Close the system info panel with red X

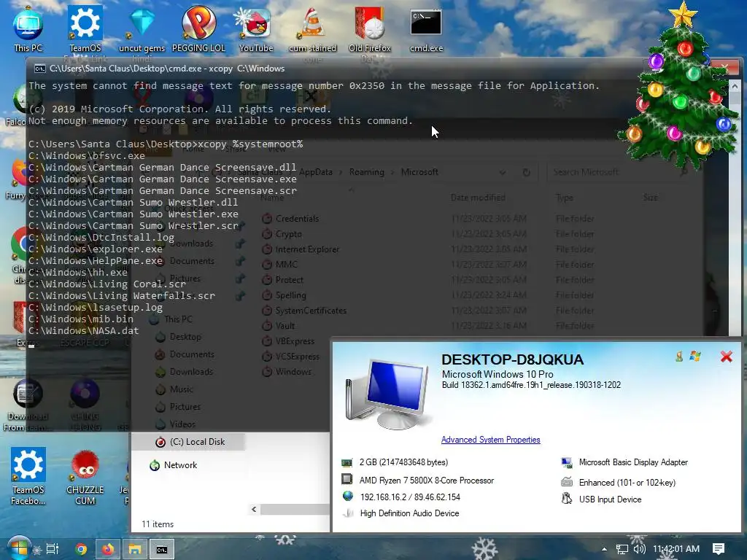pyautogui.click(x=726, y=357)
